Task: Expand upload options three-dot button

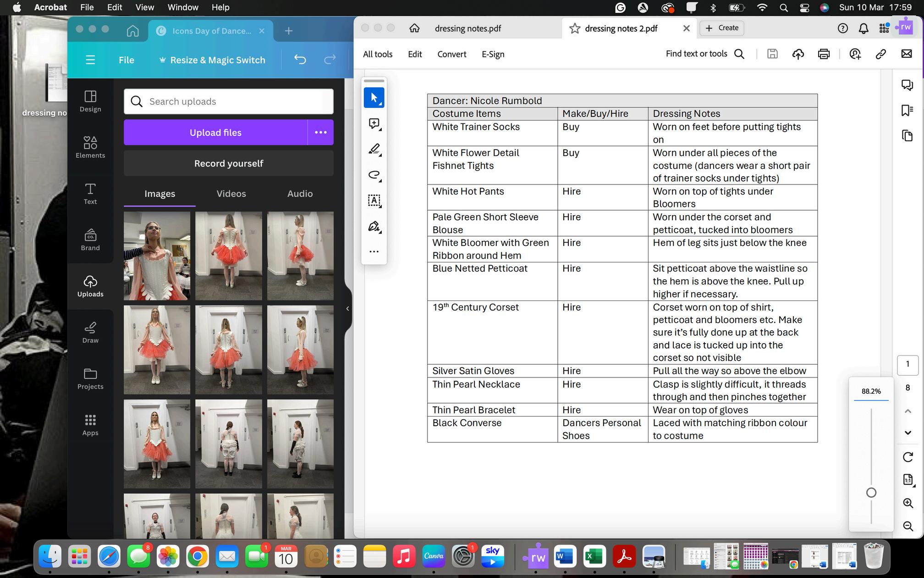Action: pyautogui.click(x=320, y=133)
